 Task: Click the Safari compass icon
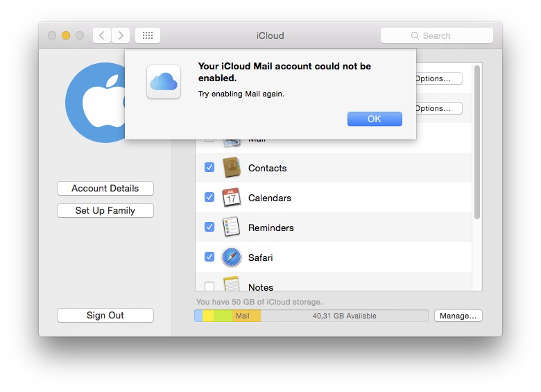tap(232, 257)
